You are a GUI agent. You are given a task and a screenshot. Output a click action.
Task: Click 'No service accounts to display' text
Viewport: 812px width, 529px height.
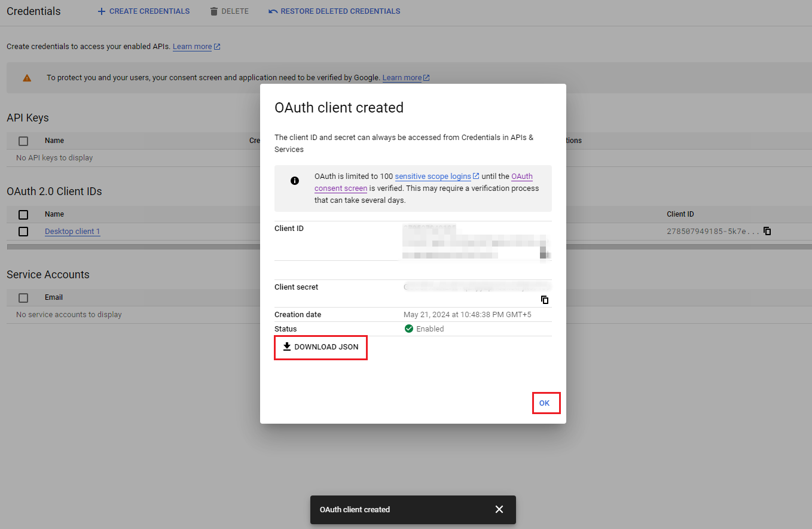[69, 315]
